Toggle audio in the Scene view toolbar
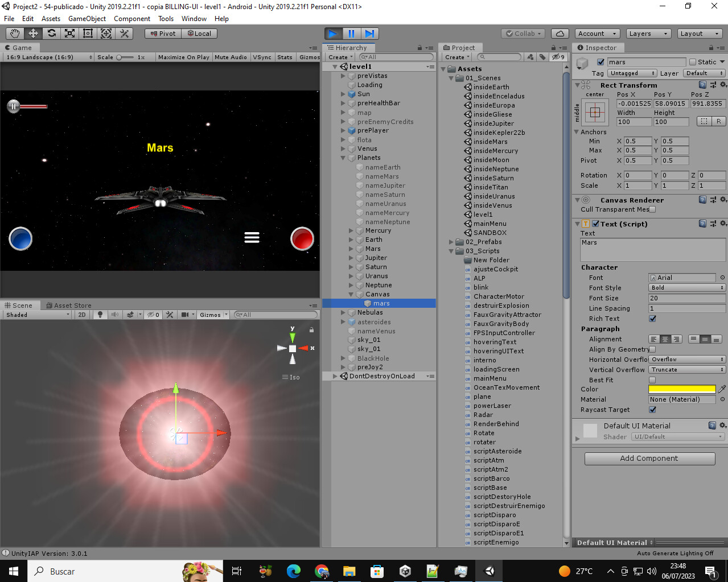The image size is (728, 582). click(116, 314)
